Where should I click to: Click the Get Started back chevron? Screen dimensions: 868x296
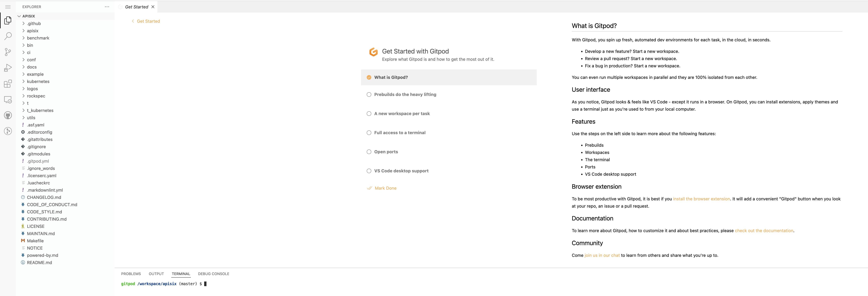pyautogui.click(x=133, y=21)
